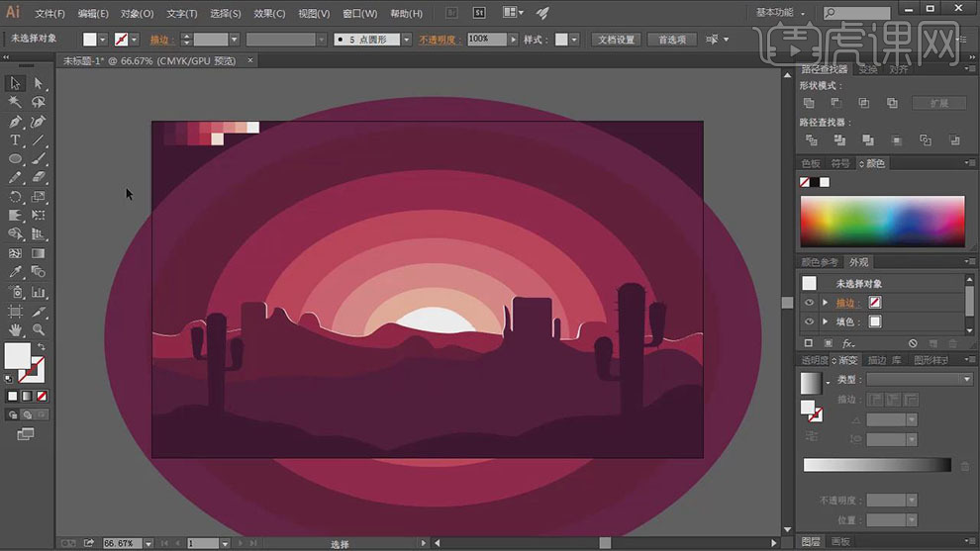
Task: Swap fill and stroke colors
Action: 41,347
